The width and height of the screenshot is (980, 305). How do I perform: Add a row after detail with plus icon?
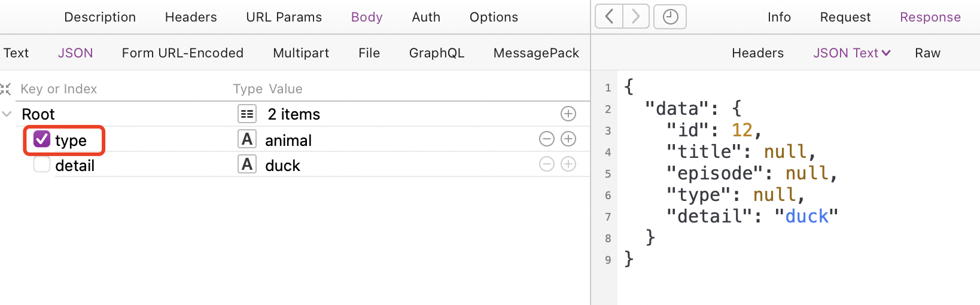[x=568, y=164]
